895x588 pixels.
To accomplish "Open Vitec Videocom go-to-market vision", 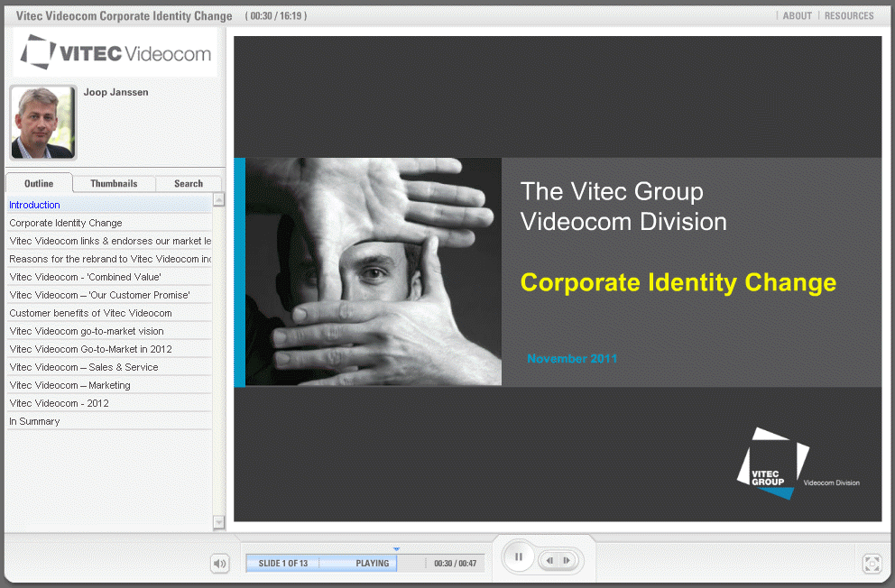I will (x=109, y=331).
